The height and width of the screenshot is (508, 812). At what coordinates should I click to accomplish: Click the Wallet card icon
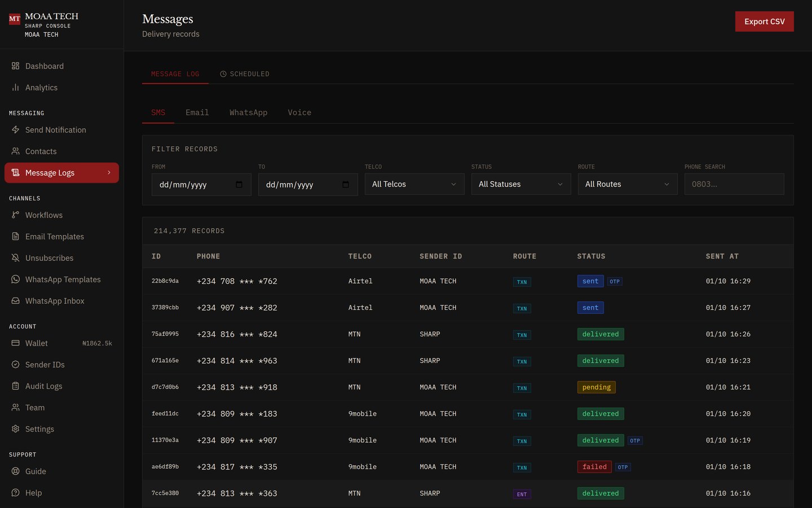(15, 343)
